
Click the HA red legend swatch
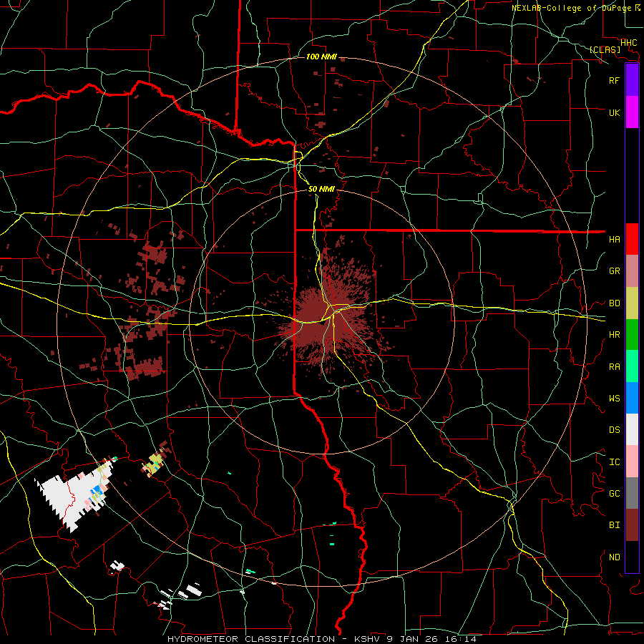tap(632, 239)
